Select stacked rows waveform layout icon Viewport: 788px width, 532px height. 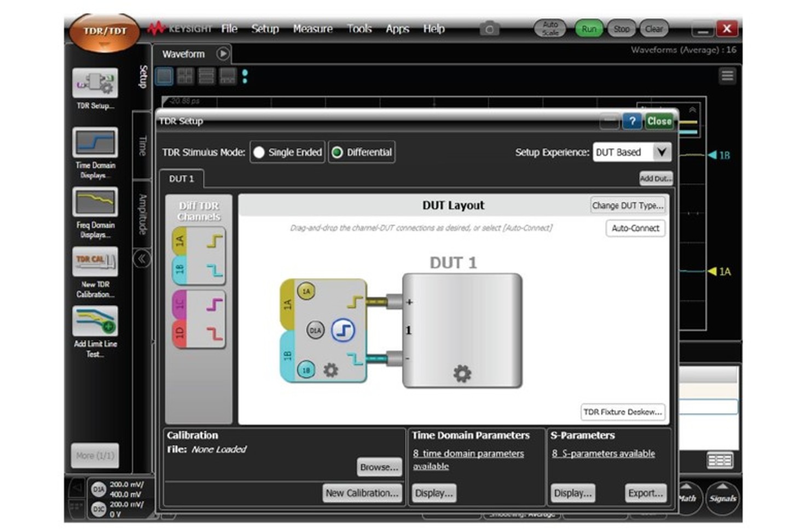[x=206, y=76]
